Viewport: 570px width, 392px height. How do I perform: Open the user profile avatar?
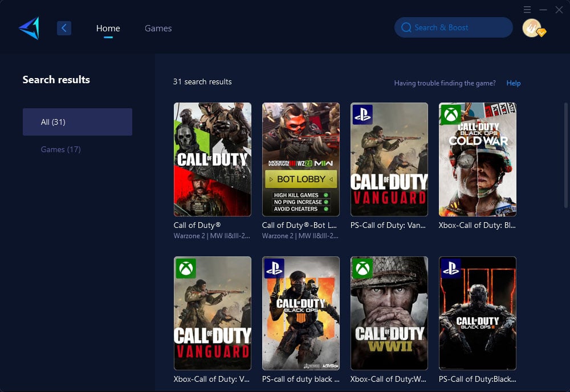pyautogui.click(x=533, y=28)
